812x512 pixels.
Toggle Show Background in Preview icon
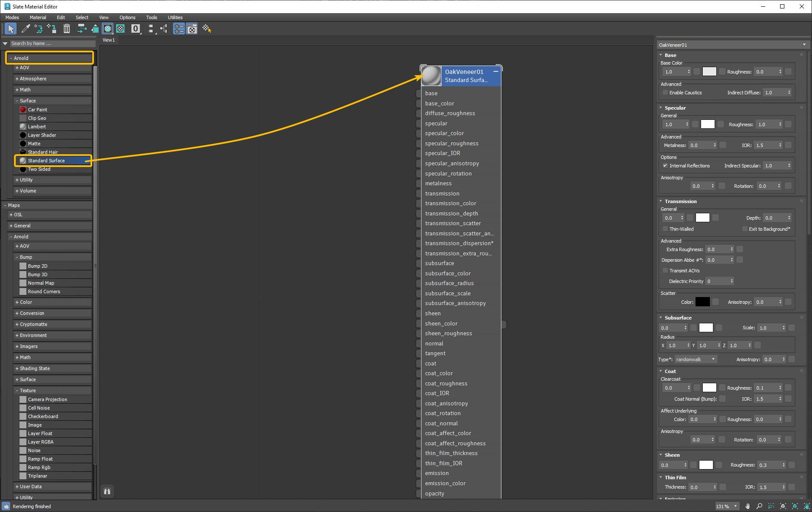[121, 28]
